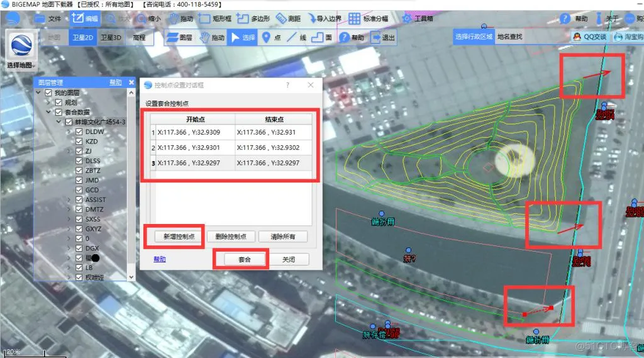Click the BIGEMAP logo bubble icon
The image size is (644, 358).
point(13,18)
